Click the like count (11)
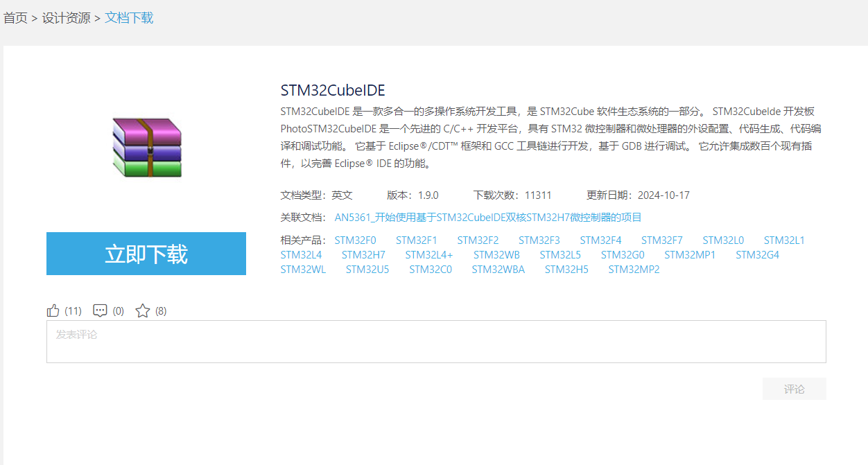868x465 pixels. 73,311
